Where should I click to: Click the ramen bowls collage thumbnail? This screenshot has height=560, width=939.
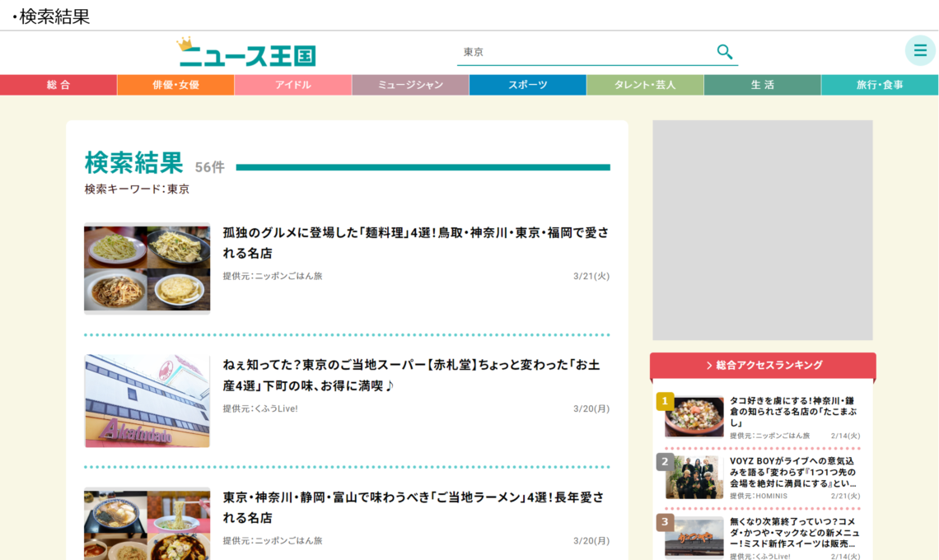pos(147,524)
